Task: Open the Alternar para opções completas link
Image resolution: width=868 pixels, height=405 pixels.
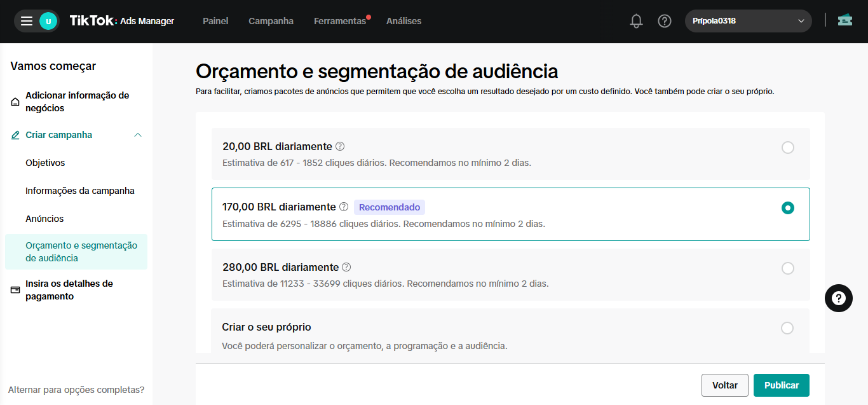Action: [76, 389]
